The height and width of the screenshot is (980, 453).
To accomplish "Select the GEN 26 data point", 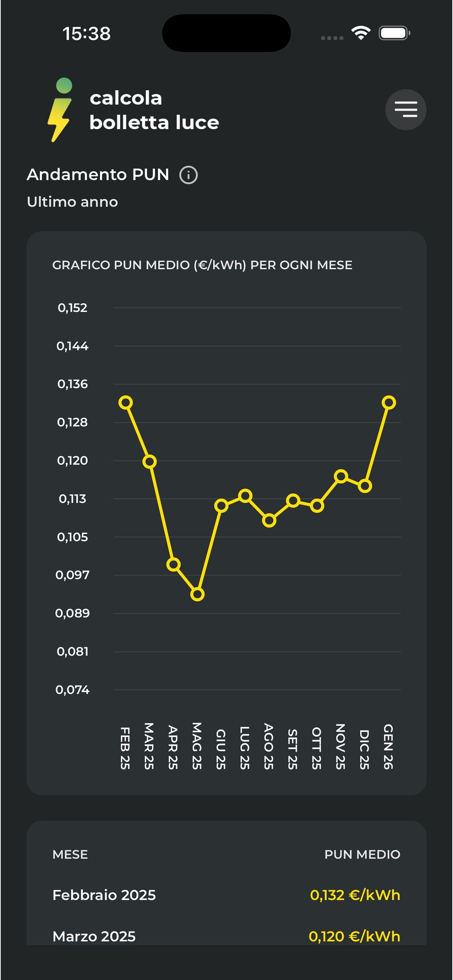I will pyautogui.click(x=389, y=402).
